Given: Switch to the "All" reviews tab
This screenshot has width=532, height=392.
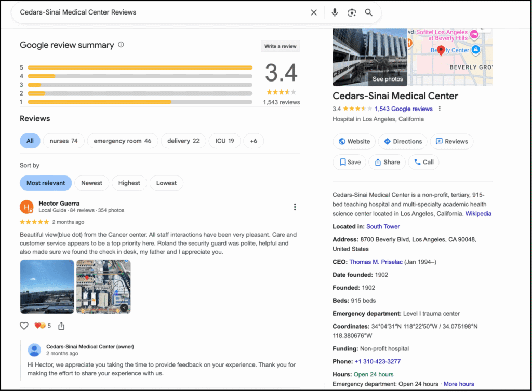Looking at the screenshot, I should pos(30,141).
